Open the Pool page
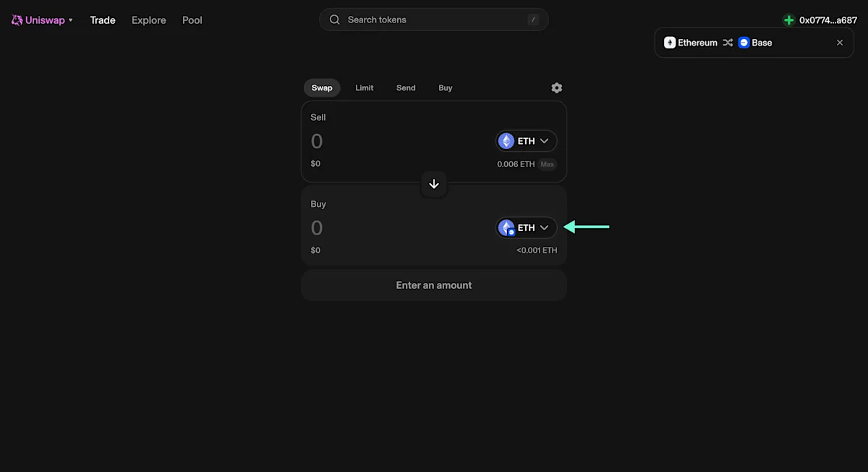 point(192,20)
